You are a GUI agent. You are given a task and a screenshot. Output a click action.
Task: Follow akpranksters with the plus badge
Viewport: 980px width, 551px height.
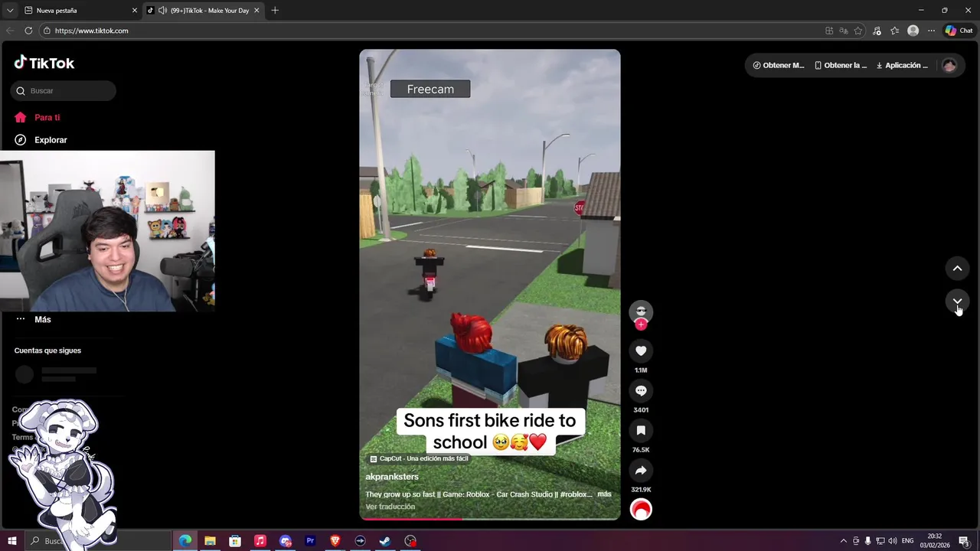[x=641, y=324]
